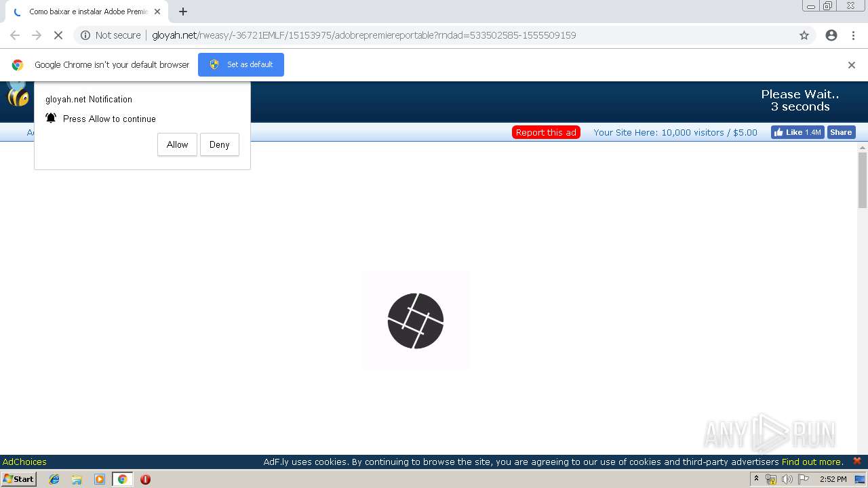868x488 pixels.
Task: Open Chrome's three-dot menu
Action: pyautogui.click(x=853, y=35)
